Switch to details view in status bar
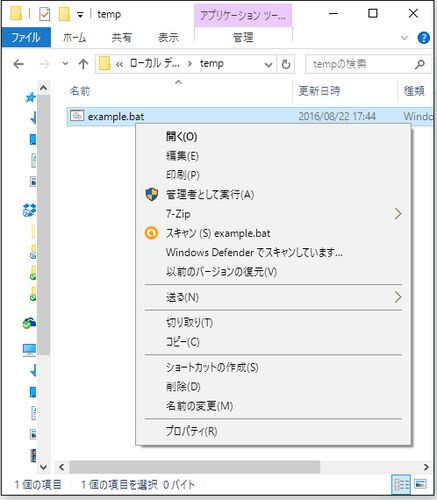The height and width of the screenshot is (500, 437). tap(401, 484)
